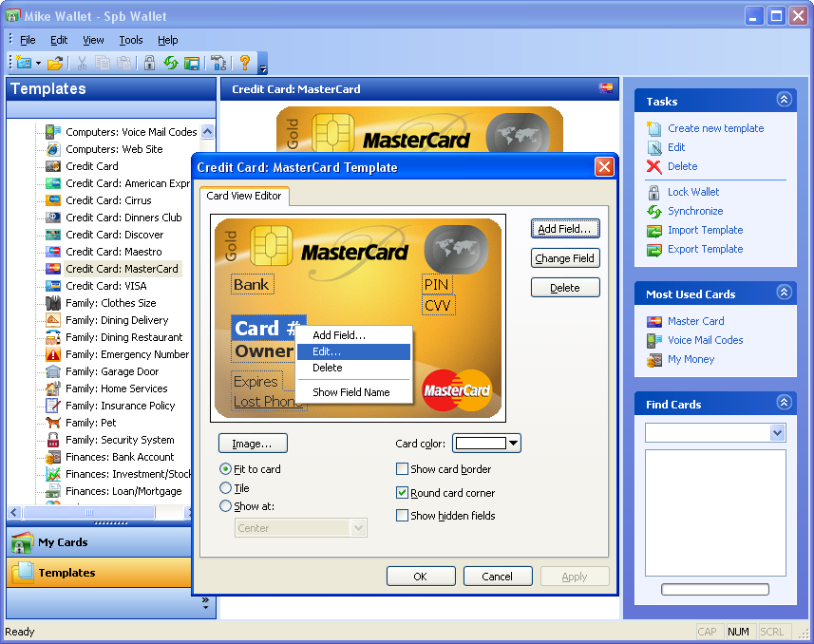Click the Voice Mail Codes icon in Most Used Cards
This screenshot has width=814, height=644.
click(654, 341)
